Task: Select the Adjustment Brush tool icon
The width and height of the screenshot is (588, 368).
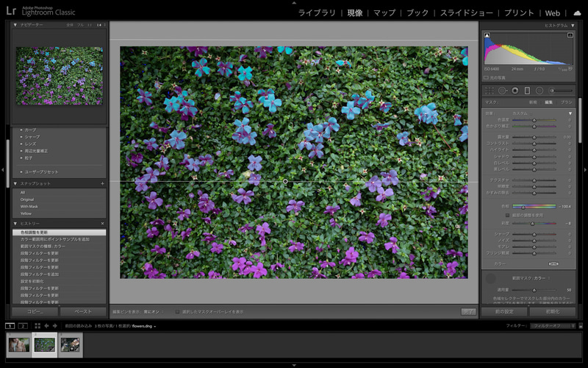Action: (561, 91)
